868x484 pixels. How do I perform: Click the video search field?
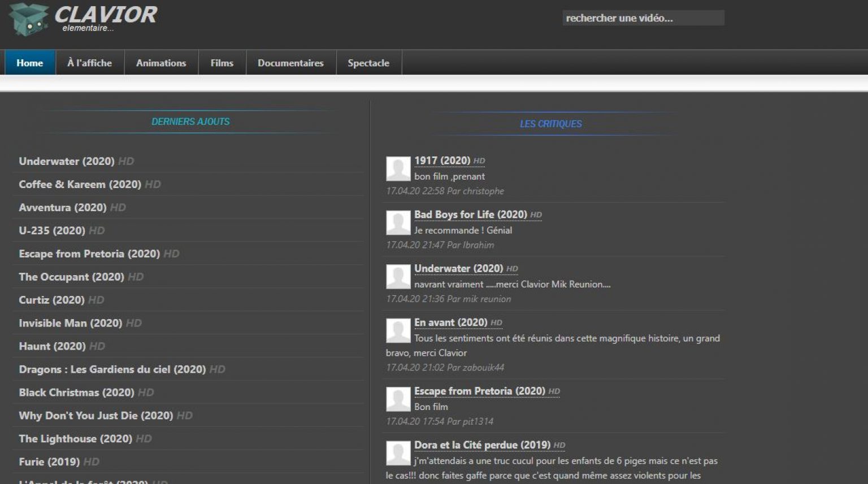[643, 18]
